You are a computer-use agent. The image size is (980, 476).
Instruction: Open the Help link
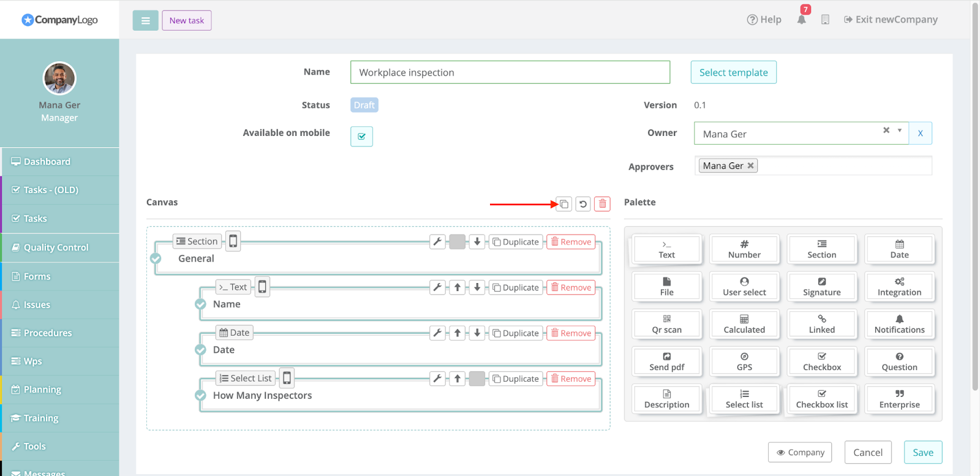764,20
